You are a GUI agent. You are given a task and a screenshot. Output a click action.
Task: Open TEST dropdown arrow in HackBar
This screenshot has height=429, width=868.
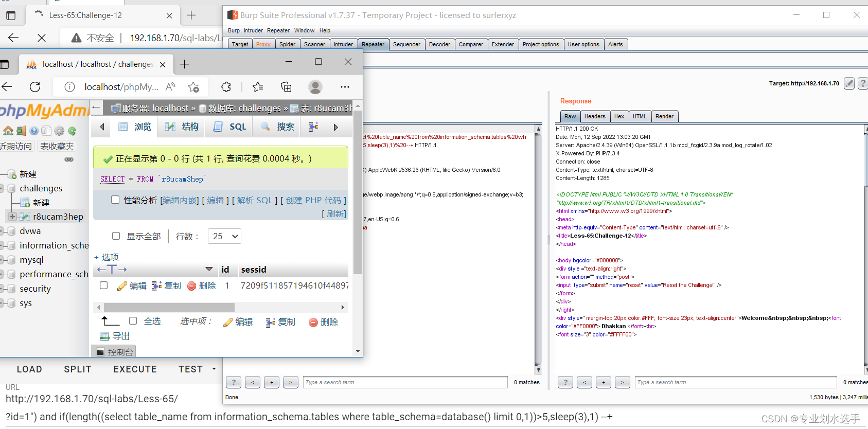(214, 369)
